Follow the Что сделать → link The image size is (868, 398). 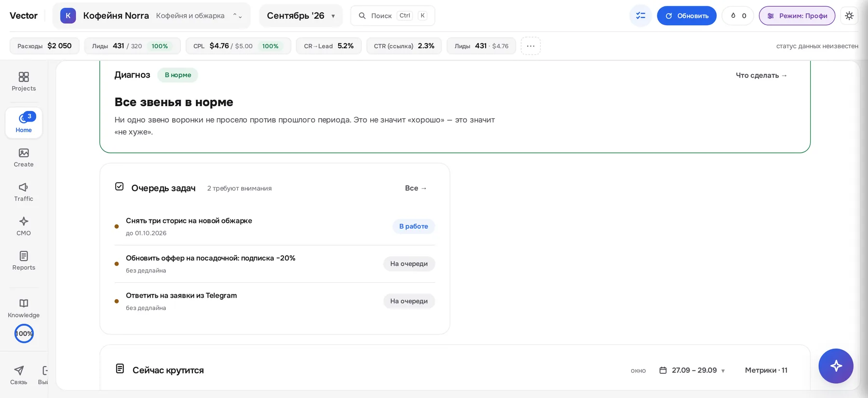[761, 75]
